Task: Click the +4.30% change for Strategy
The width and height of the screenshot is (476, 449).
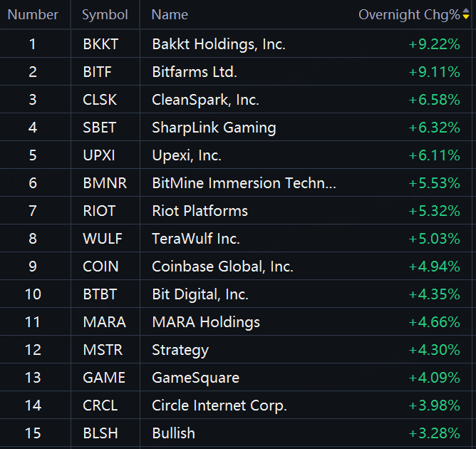Action: [x=434, y=350]
